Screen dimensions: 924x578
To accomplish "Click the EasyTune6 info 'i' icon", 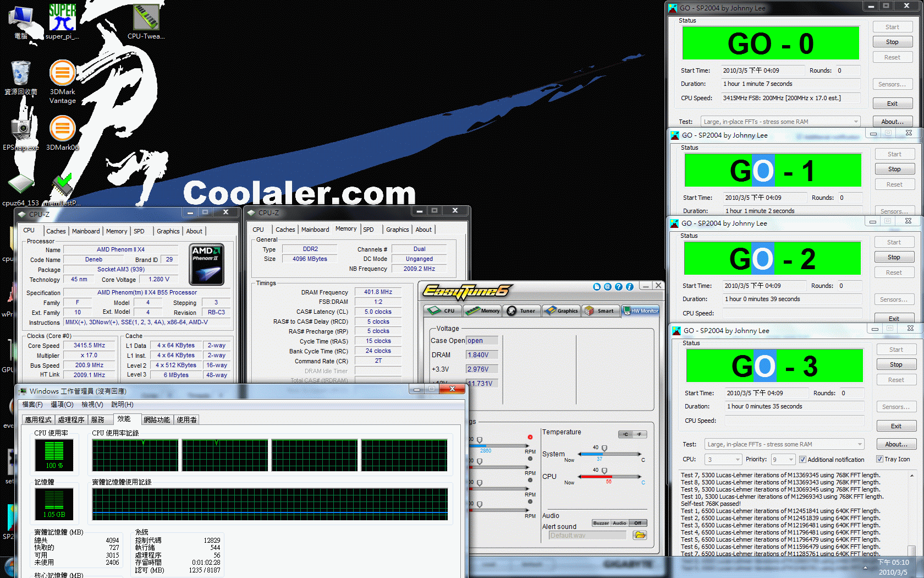I will [x=630, y=287].
